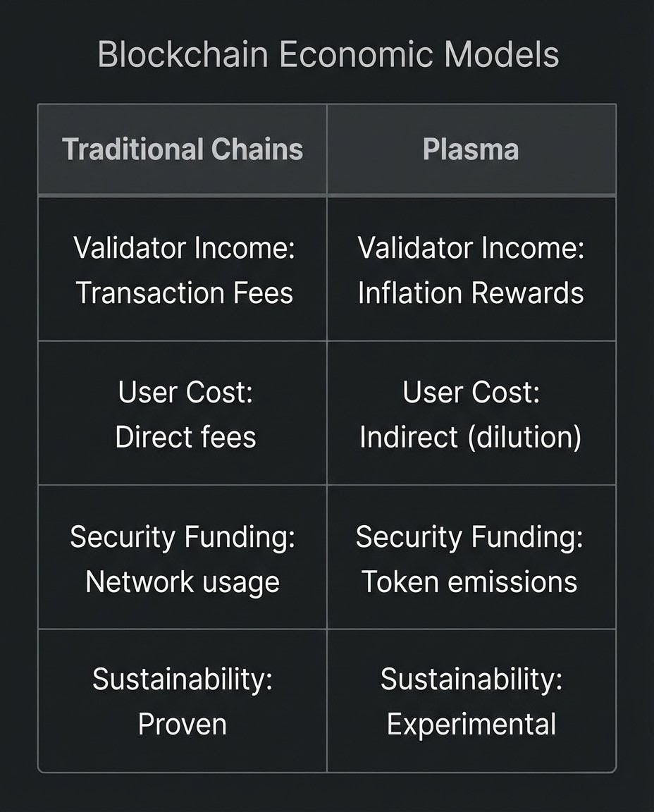Select the Direct fees user cost cell

pos(183,413)
